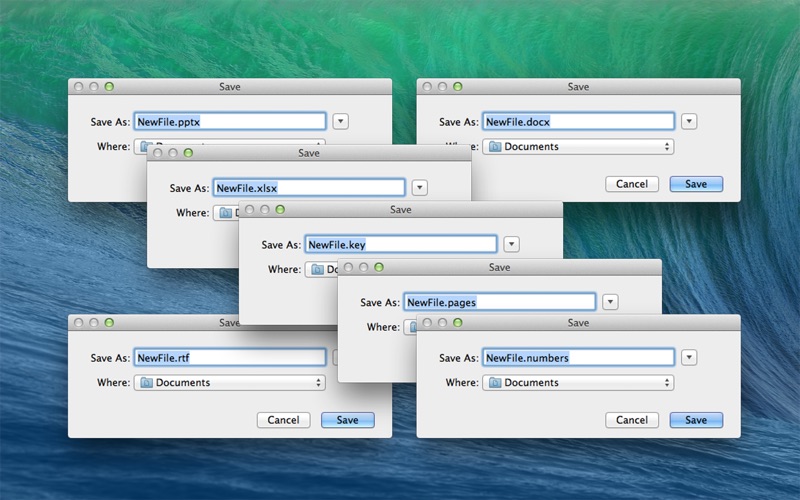Expand the save dialog beside NewFile.pages
This screenshot has height=500, width=800.
click(610, 302)
